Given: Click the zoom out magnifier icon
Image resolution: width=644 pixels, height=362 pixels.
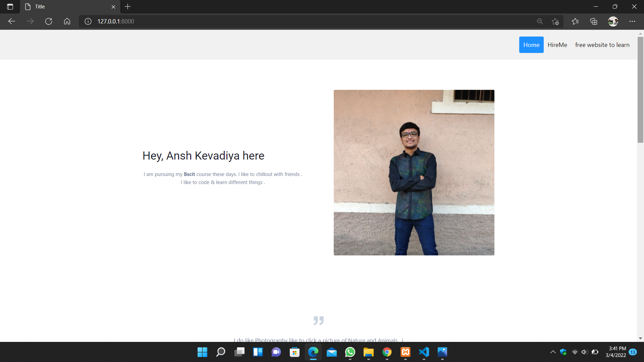Looking at the screenshot, I should coord(540,21).
